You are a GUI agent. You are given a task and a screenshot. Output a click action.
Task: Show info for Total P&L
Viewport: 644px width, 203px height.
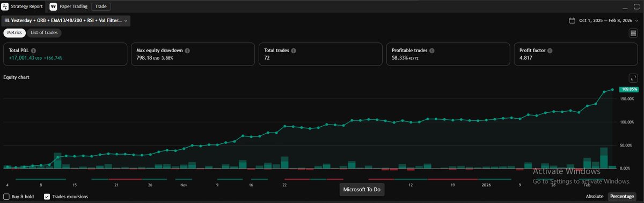(x=34, y=50)
